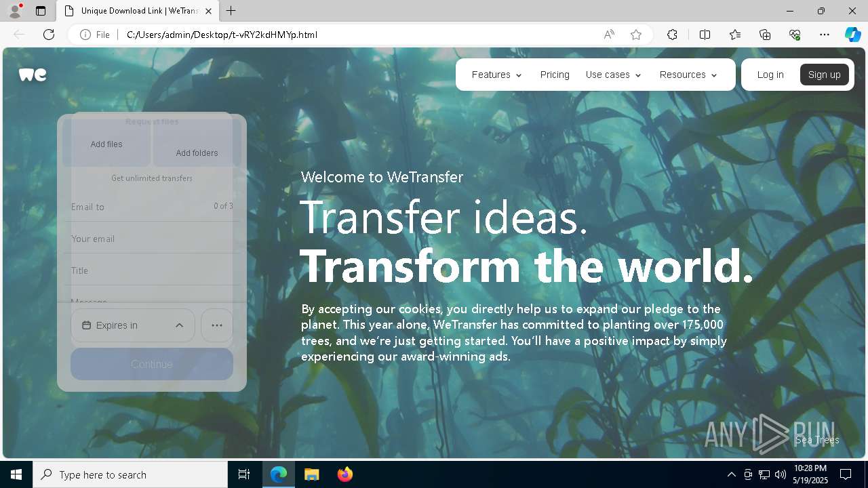868x488 pixels.
Task: View the File site information icon
Action: (95, 35)
